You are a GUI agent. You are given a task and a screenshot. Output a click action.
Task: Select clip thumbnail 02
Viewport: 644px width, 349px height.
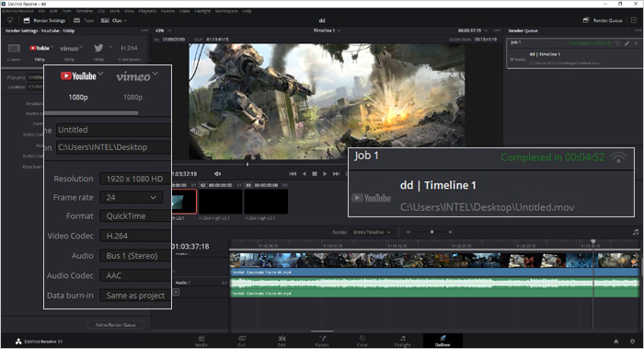click(221, 202)
